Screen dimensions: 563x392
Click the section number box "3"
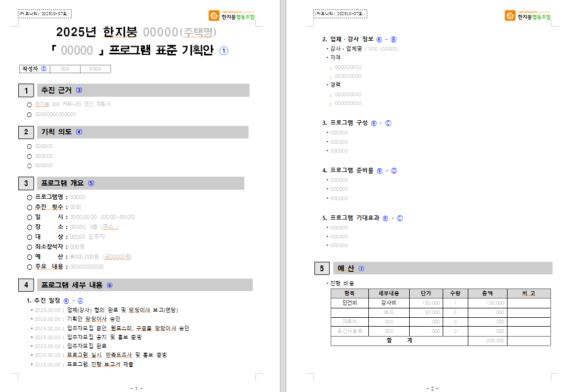tap(26, 183)
